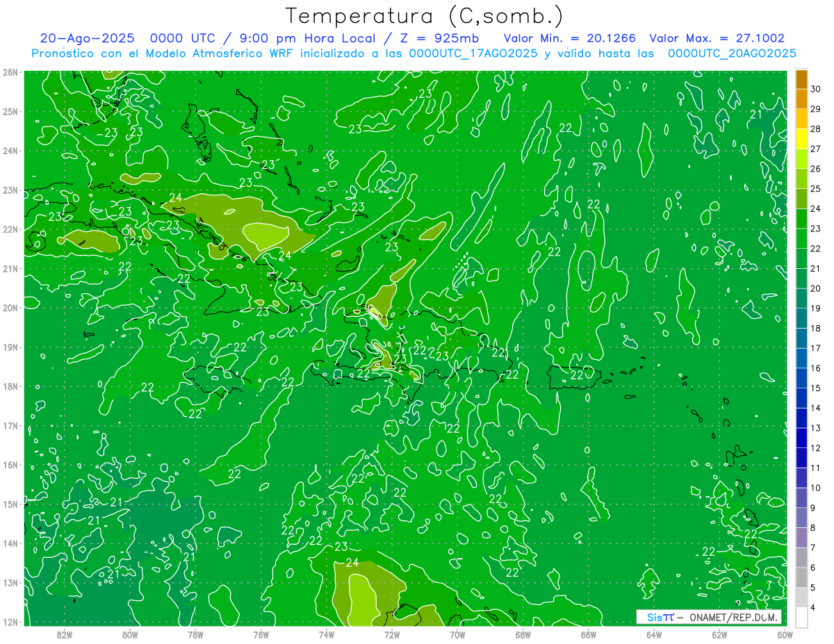The width and height of the screenshot is (834, 644).
Task: Click the colorbar label '14'
Action: [x=815, y=408]
